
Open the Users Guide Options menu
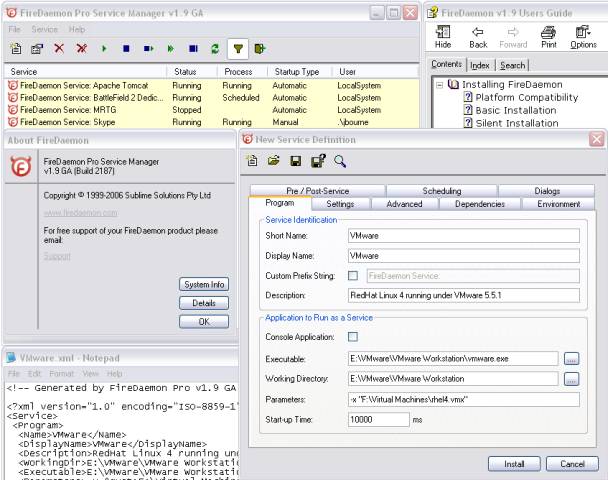click(x=583, y=37)
